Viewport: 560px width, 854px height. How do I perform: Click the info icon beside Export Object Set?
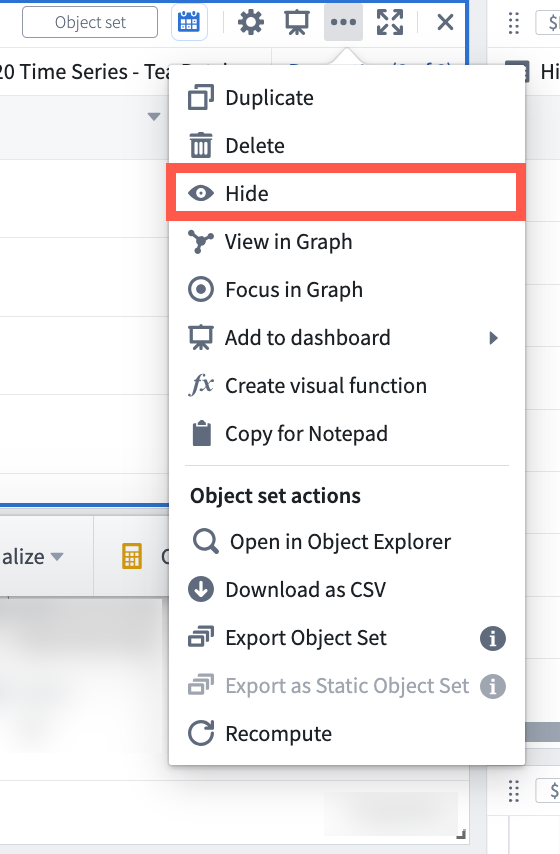[492, 638]
